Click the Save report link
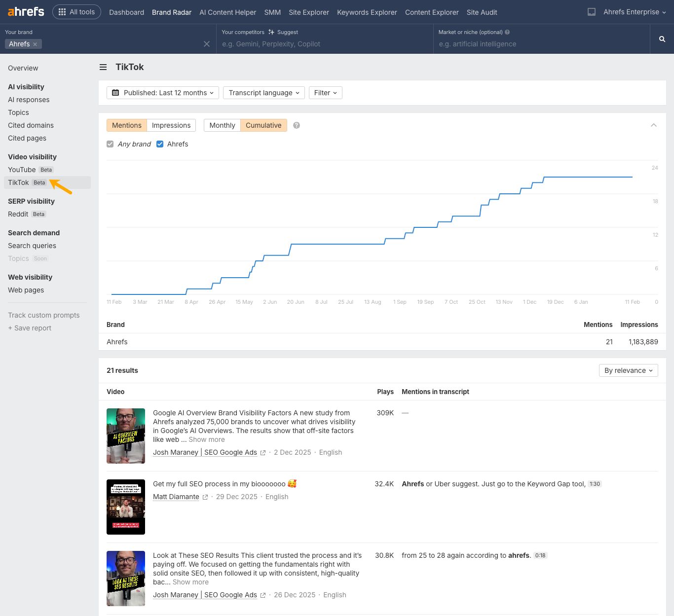The height and width of the screenshot is (616, 674). point(29,328)
